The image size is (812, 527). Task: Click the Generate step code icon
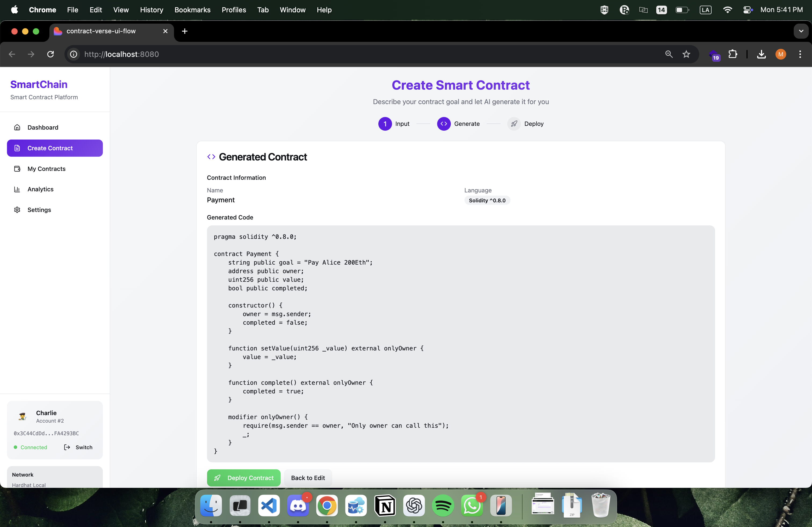[444, 124]
